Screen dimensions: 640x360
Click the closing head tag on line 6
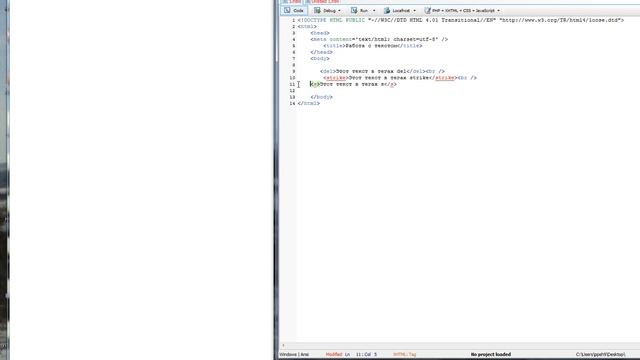[x=321, y=52]
